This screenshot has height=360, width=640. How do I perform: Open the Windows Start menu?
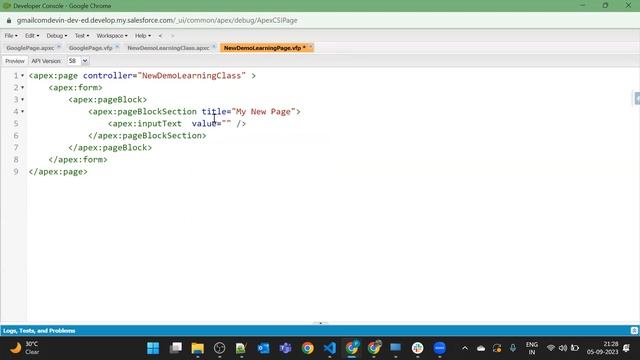tap(153, 348)
